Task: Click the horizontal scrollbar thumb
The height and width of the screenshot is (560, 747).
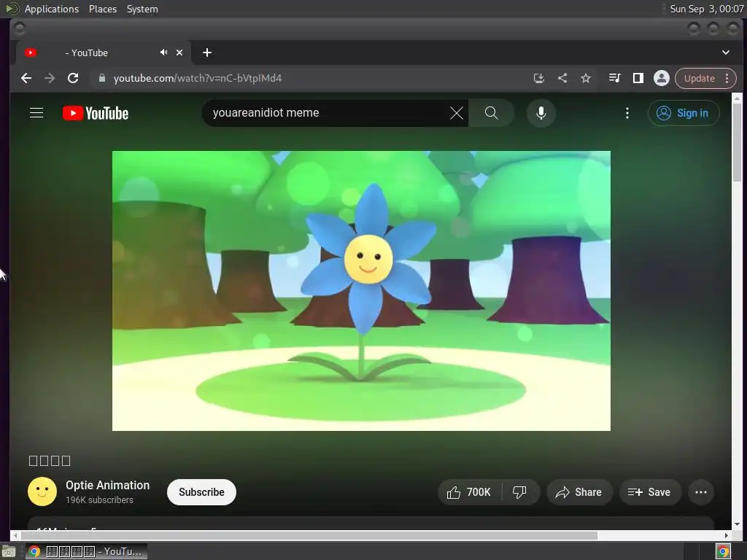Action: click(309, 536)
